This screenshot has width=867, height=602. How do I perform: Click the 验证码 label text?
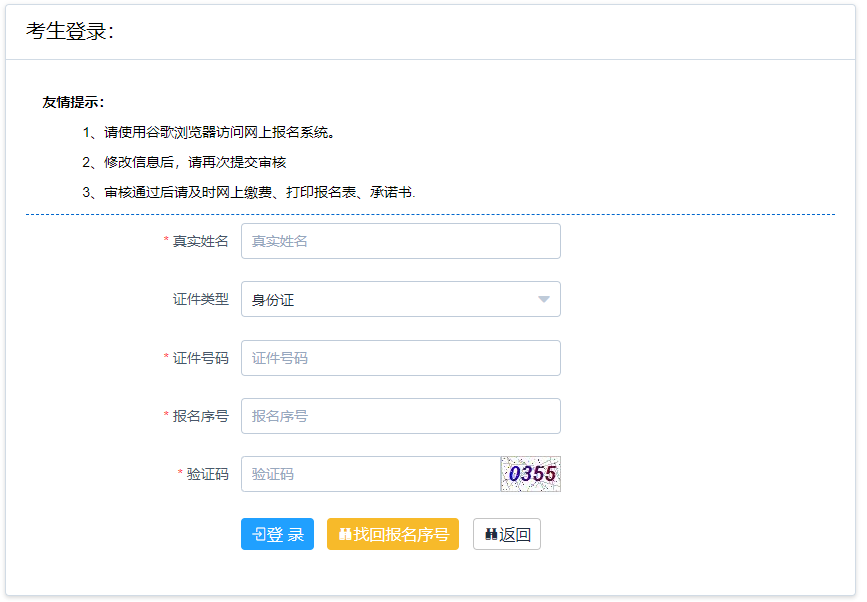[x=207, y=474]
